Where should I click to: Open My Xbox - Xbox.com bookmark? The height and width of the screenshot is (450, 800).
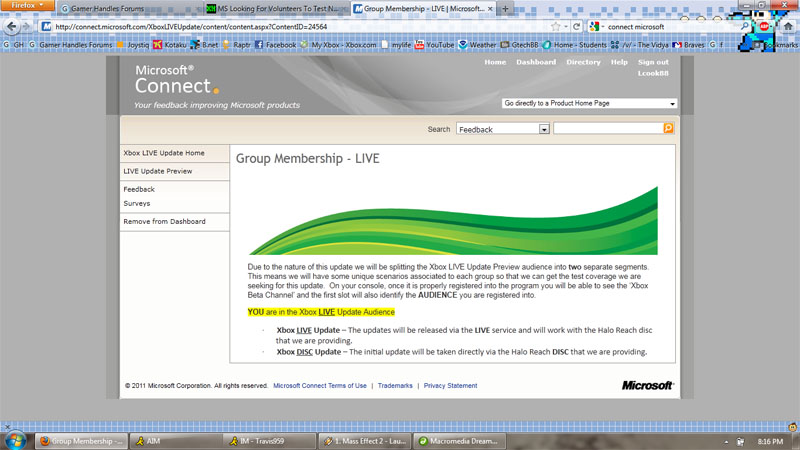point(338,45)
